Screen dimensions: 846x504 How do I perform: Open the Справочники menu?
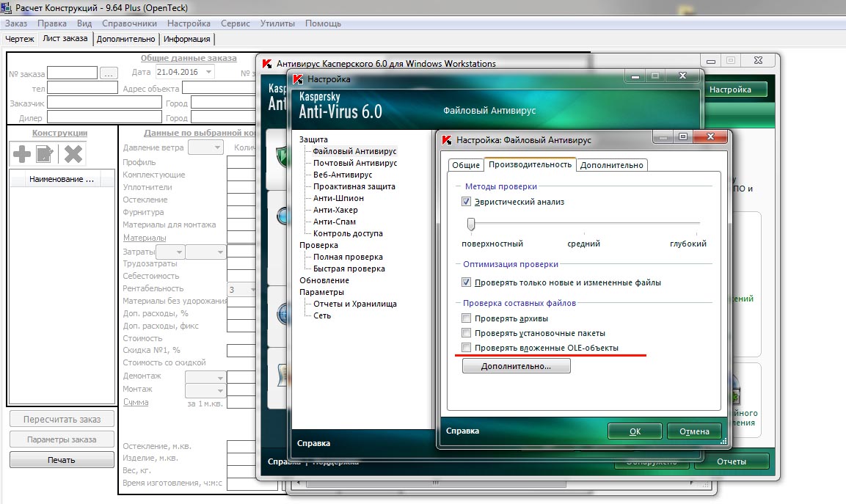coord(129,23)
